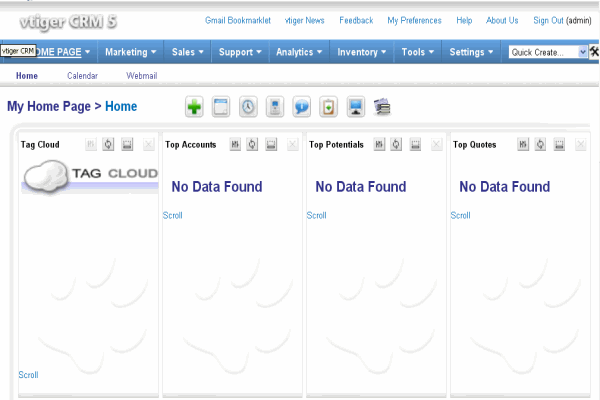Open the Sales dropdown menu
This screenshot has height=400, width=600.
click(x=189, y=52)
